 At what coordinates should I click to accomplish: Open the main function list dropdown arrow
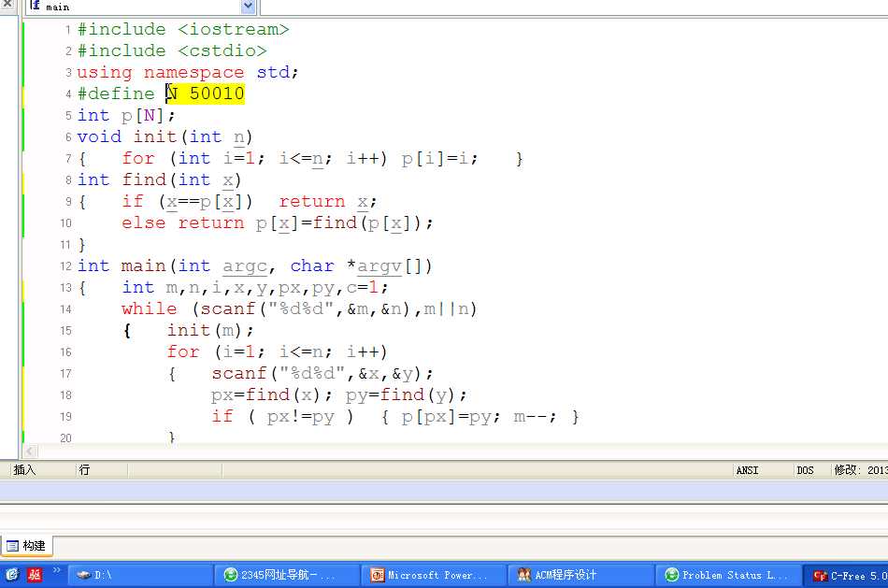click(248, 7)
